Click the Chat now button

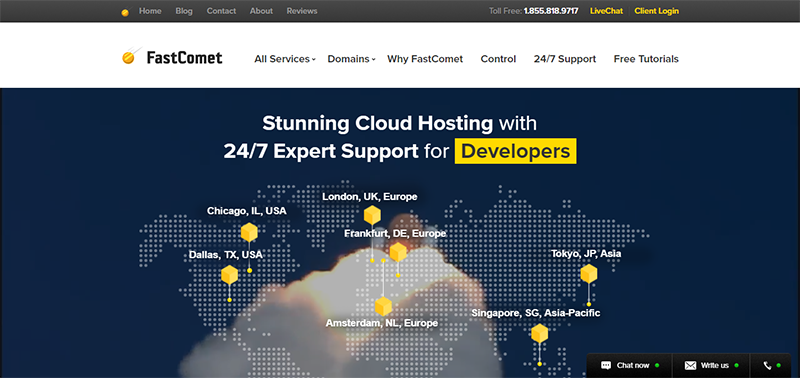click(630, 365)
